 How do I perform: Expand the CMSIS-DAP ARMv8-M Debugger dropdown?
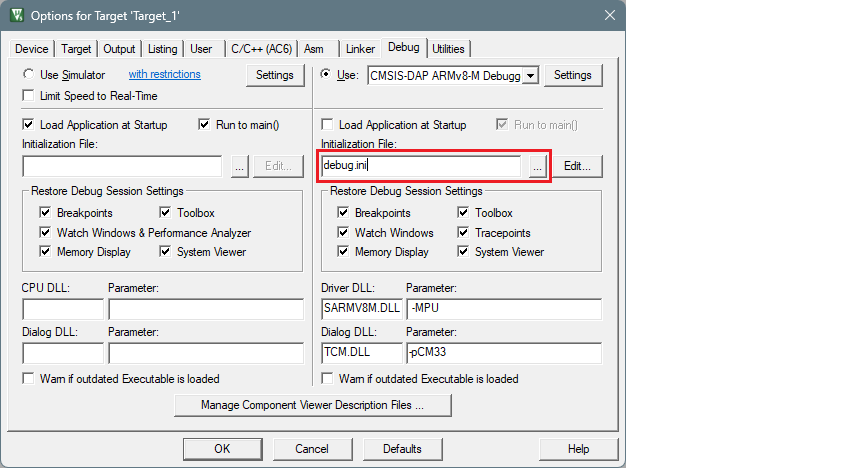click(530, 76)
